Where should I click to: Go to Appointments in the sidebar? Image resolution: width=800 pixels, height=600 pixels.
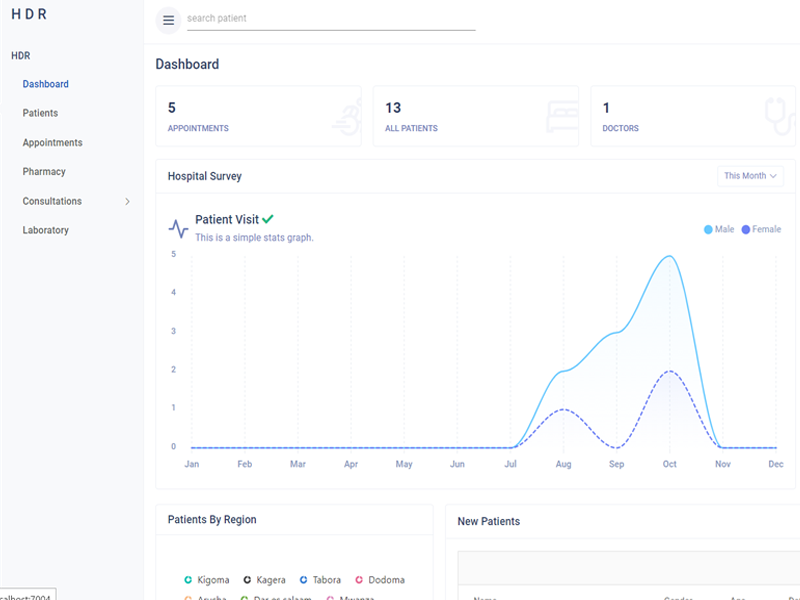point(52,143)
